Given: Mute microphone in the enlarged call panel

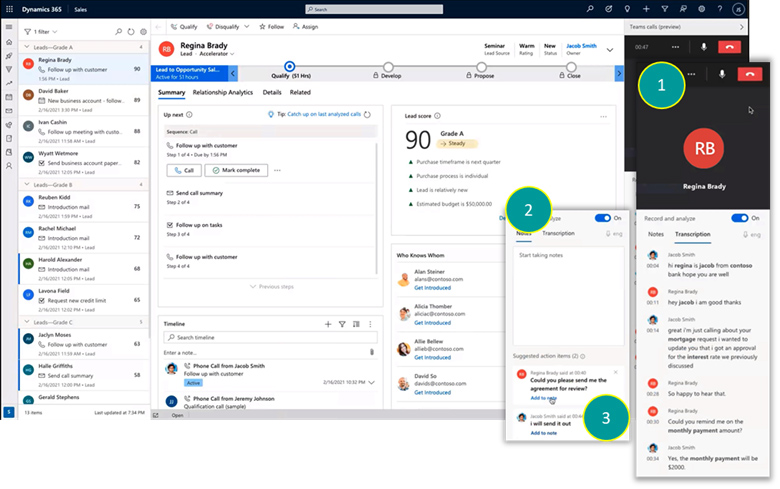Looking at the screenshot, I should coord(720,73).
